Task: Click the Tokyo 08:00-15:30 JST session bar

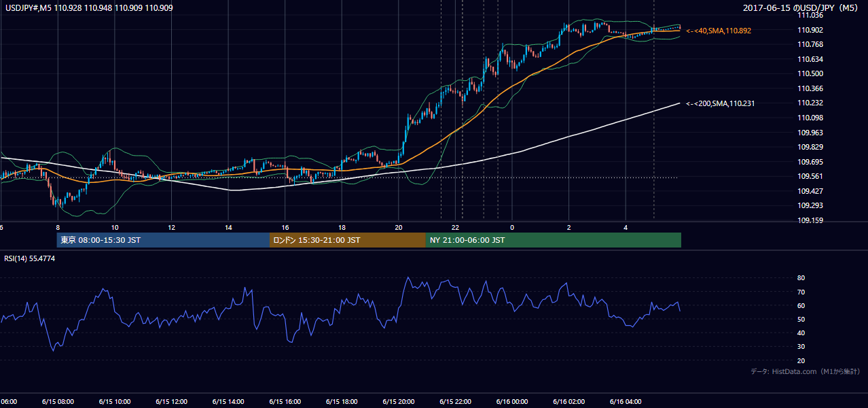Action: point(163,240)
